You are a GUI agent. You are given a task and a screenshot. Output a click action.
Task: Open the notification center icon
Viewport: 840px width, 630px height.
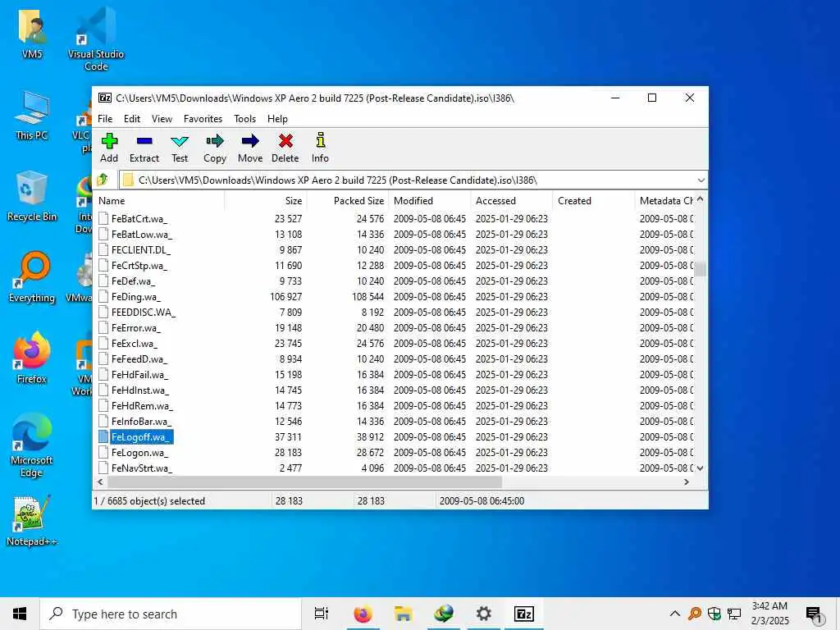coord(813,614)
